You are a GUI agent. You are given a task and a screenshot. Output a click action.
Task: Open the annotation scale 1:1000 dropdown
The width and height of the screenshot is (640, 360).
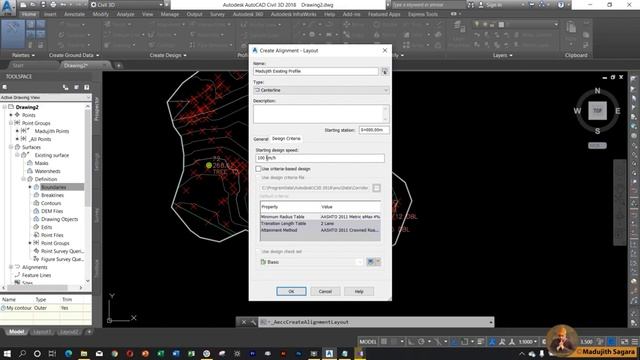(x=528, y=342)
